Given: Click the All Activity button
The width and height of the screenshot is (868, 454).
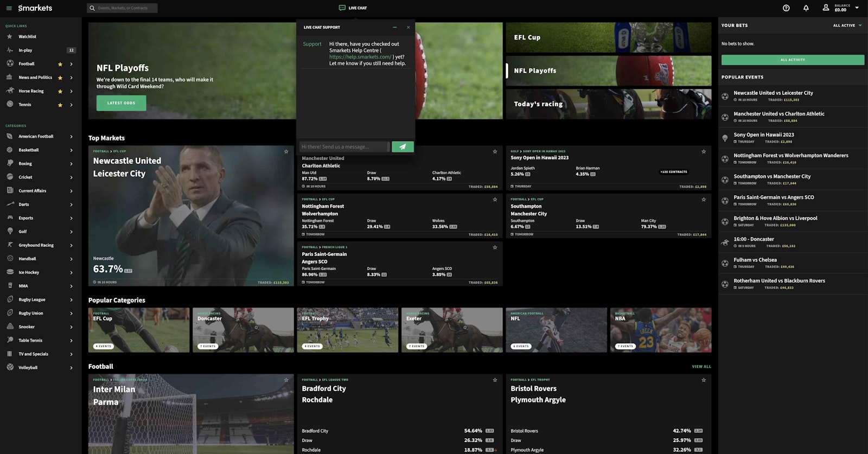Looking at the screenshot, I should (x=793, y=60).
